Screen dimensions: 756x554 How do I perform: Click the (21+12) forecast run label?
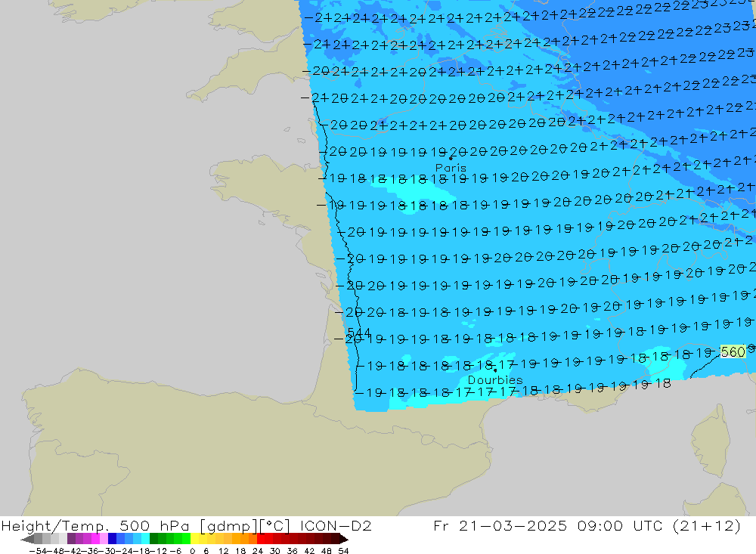(707, 525)
